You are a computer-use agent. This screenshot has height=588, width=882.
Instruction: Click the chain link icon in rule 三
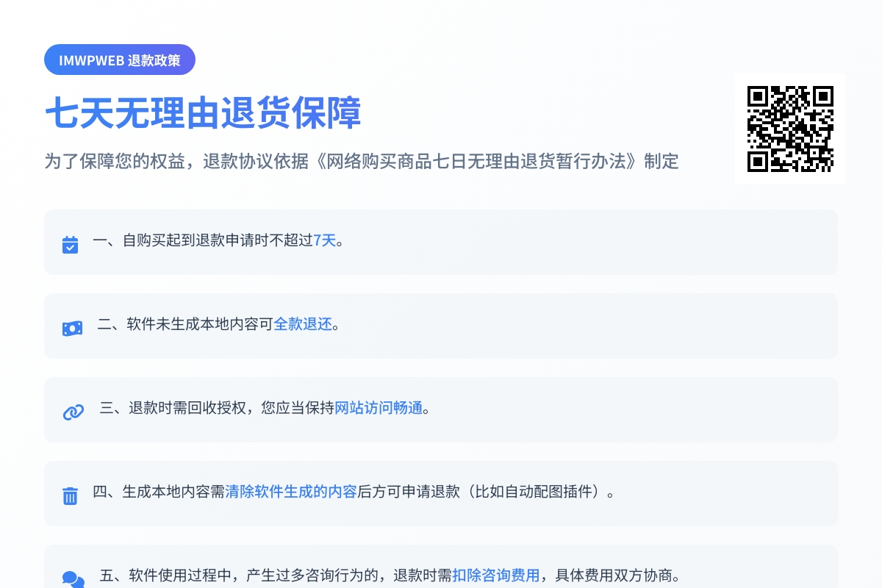(73, 412)
